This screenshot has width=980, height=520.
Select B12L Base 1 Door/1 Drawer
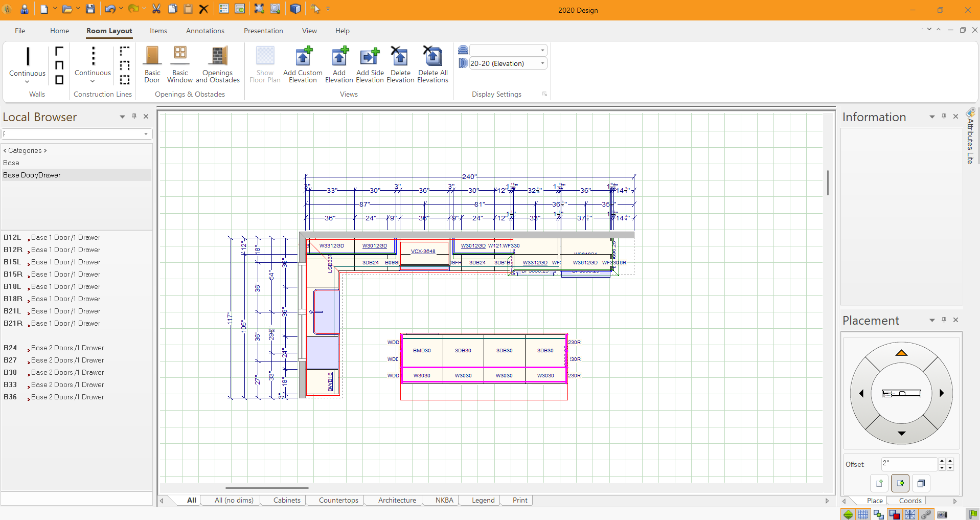click(x=77, y=237)
